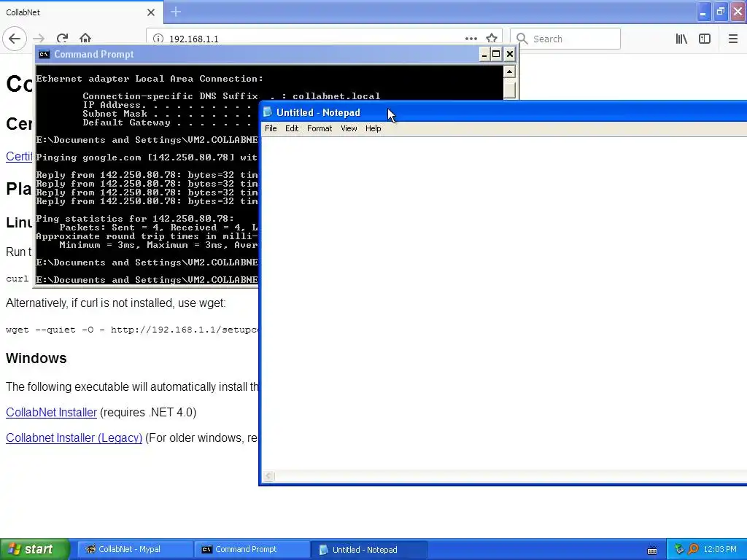The height and width of the screenshot is (560, 747).
Task: View site information icon in address bar
Action: click(x=158, y=39)
